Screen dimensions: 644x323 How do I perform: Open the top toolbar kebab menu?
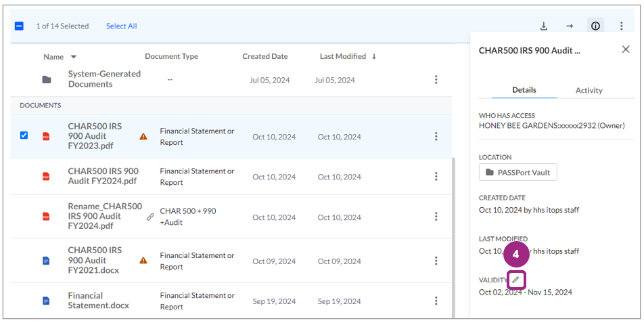pos(621,26)
